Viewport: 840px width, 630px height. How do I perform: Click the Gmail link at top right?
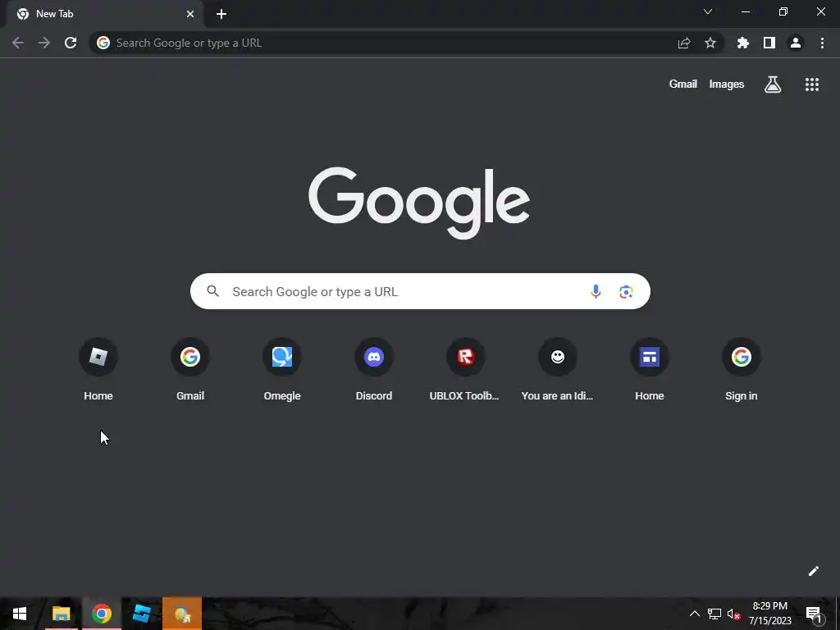coord(683,84)
